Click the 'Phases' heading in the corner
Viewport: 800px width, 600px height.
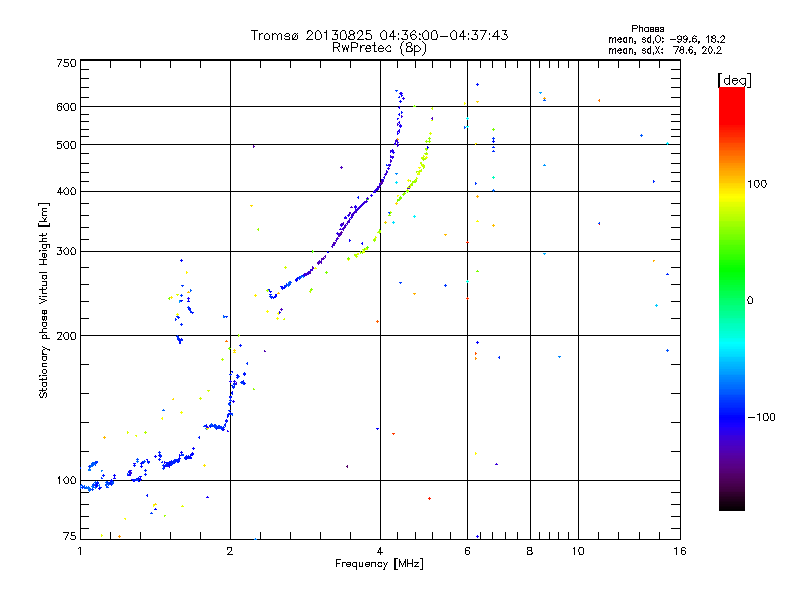tap(647, 29)
